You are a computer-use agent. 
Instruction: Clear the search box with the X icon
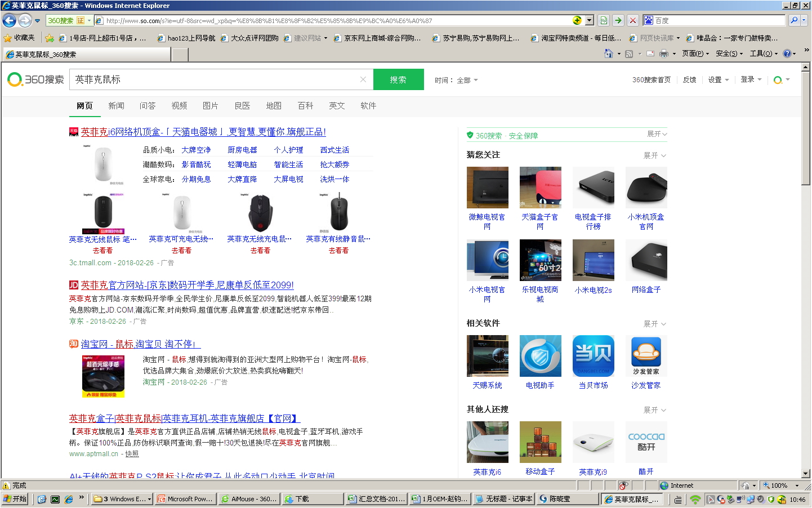click(x=363, y=79)
